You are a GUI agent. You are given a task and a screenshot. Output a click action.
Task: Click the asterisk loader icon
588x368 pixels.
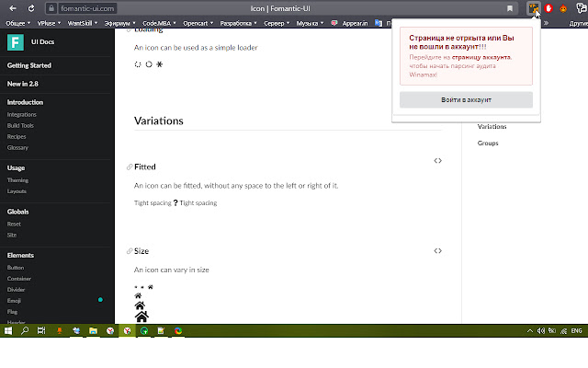pos(159,64)
